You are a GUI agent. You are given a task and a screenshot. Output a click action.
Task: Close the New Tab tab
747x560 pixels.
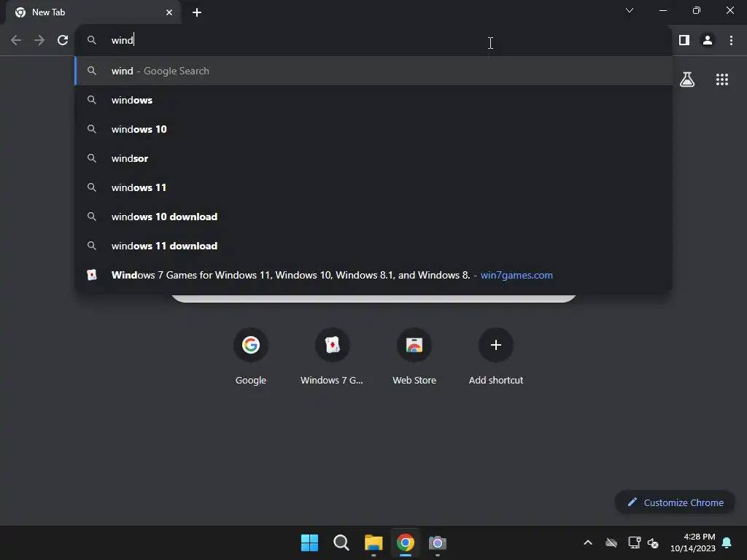coord(169,12)
